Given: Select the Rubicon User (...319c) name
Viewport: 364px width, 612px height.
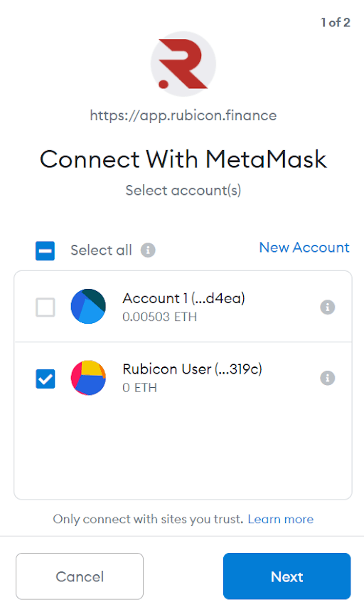Looking at the screenshot, I should [193, 369].
